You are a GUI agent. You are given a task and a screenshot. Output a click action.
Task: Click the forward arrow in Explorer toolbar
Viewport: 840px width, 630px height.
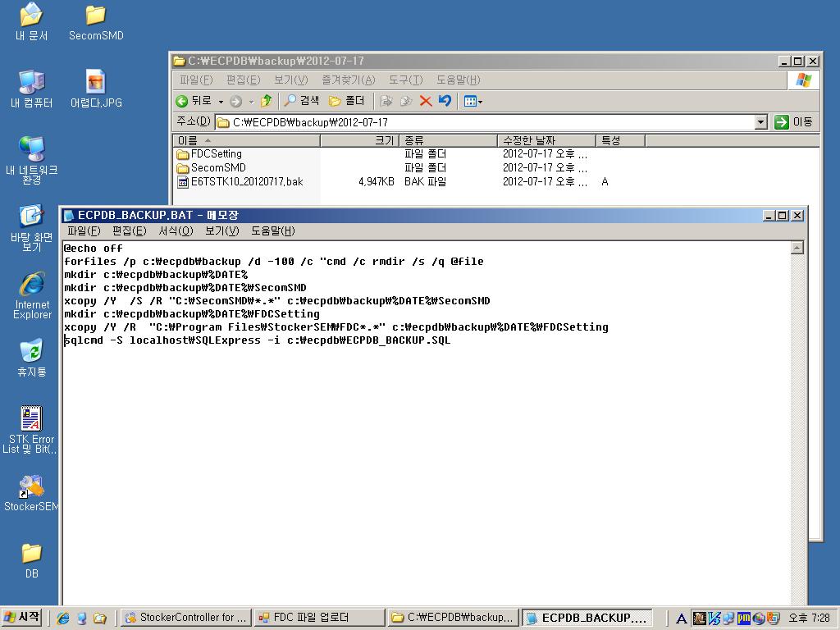coord(235,101)
